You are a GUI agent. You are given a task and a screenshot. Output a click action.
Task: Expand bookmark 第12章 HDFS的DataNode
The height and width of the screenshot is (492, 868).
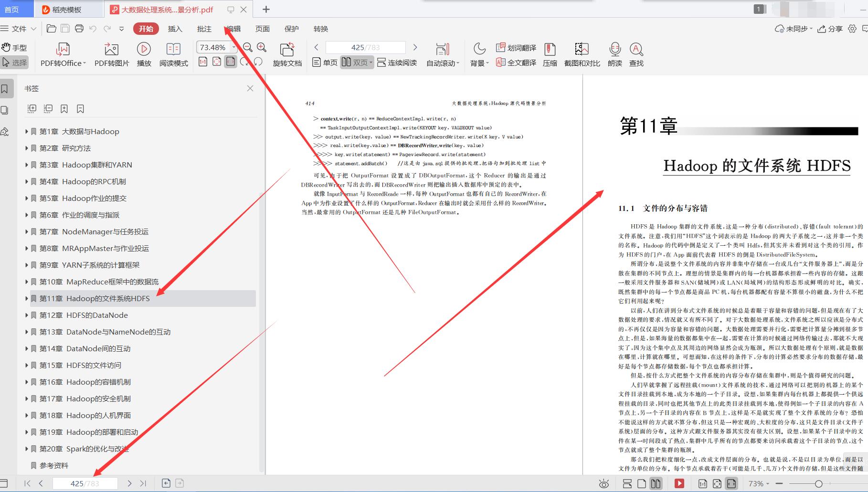[27, 315]
